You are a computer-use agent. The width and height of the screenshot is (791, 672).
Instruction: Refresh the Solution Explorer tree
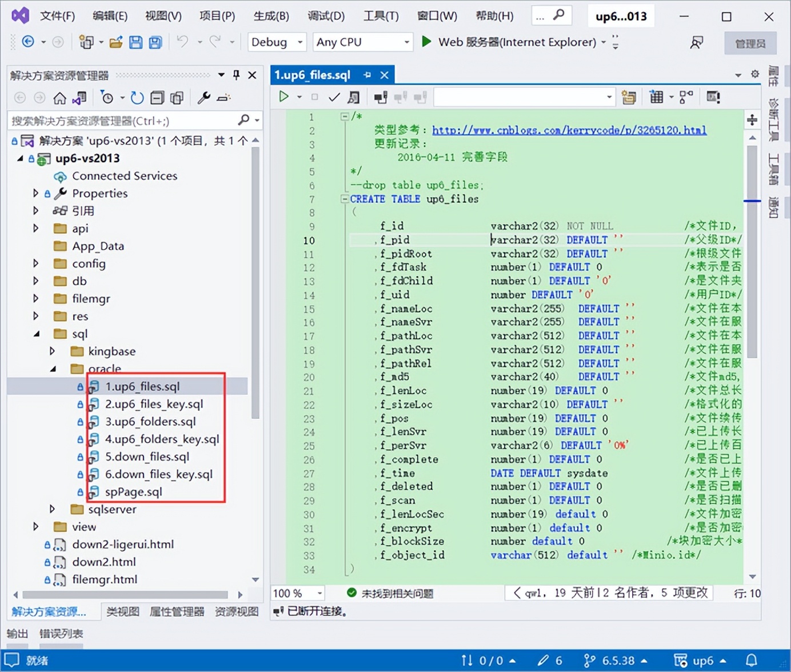[137, 98]
